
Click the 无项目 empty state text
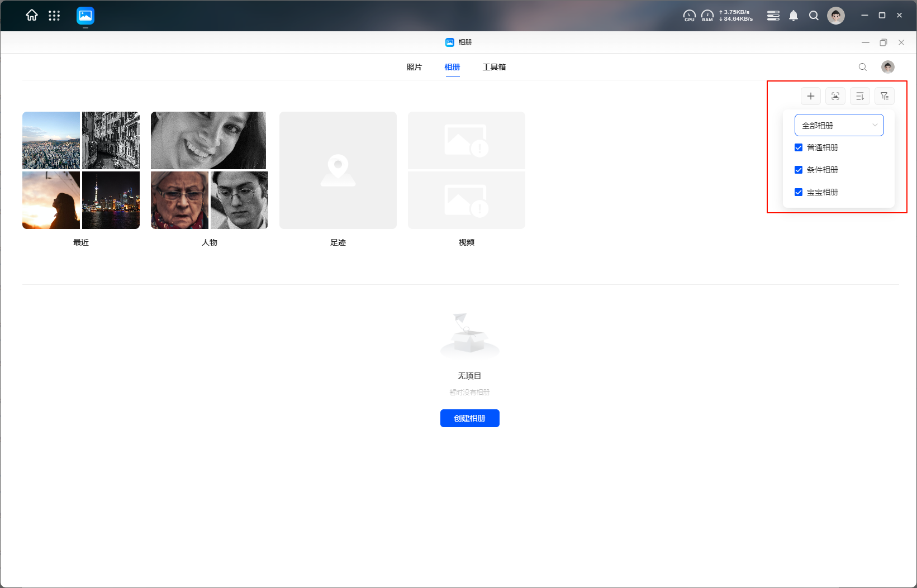click(469, 376)
